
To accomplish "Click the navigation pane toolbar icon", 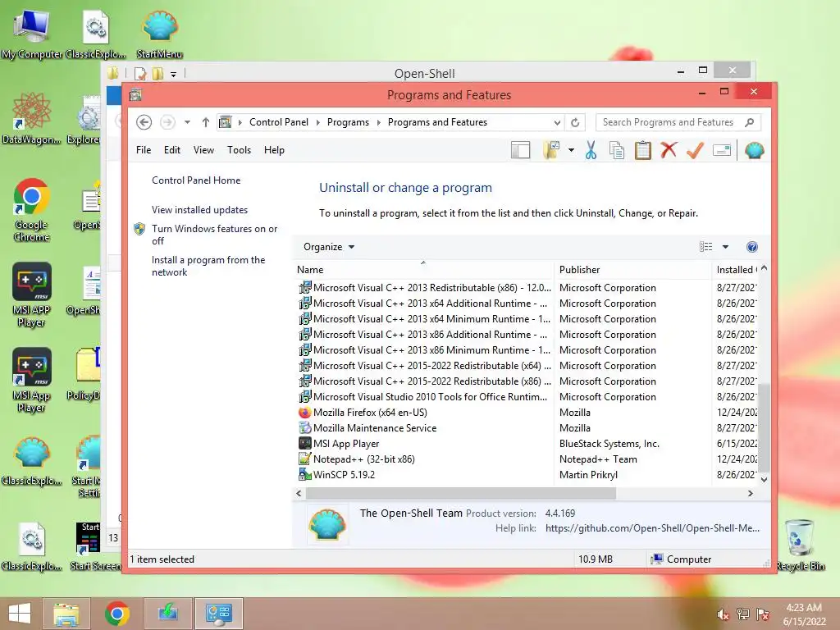I will [x=521, y=151].
